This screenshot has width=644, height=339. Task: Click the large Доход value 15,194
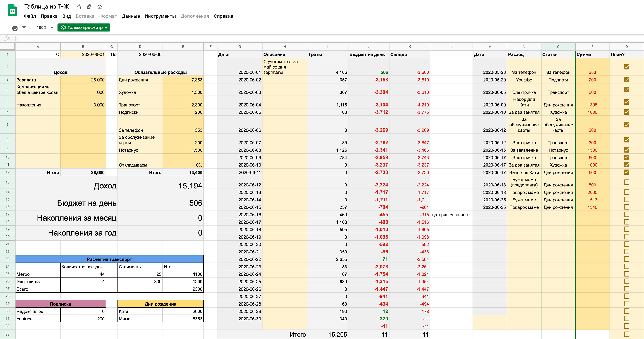pos(161,186)
